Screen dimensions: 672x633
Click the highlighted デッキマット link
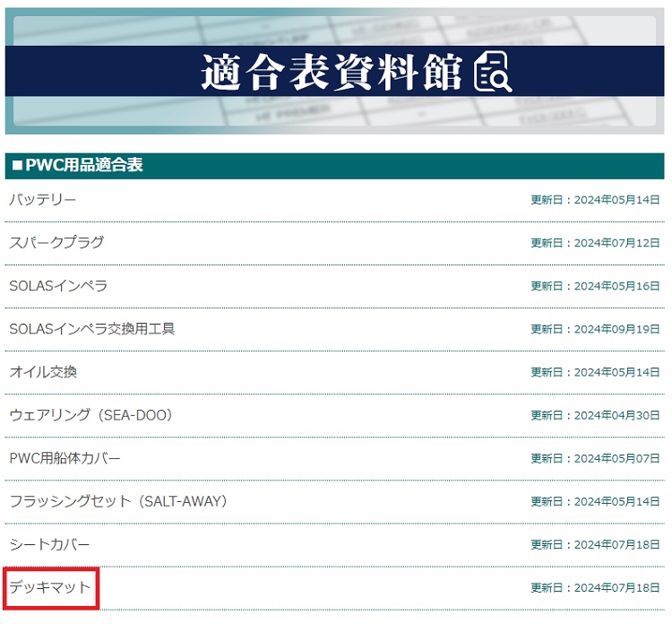click(50, 587)
